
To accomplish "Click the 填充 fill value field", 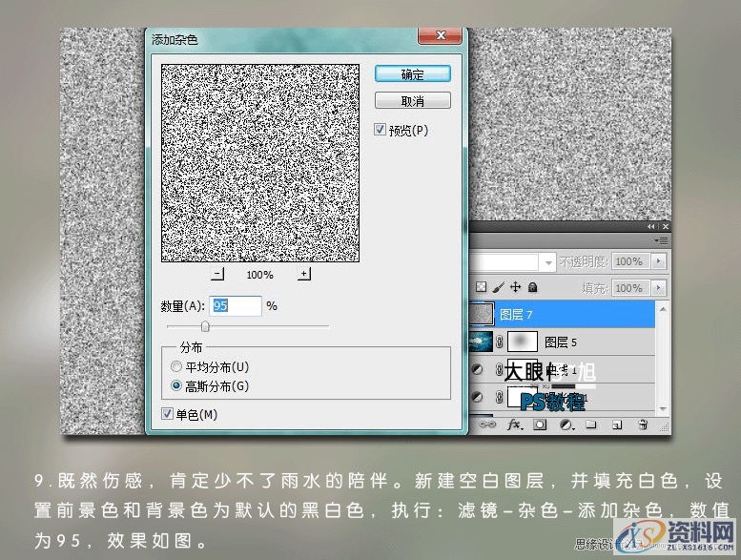I will tap(630, 288).
